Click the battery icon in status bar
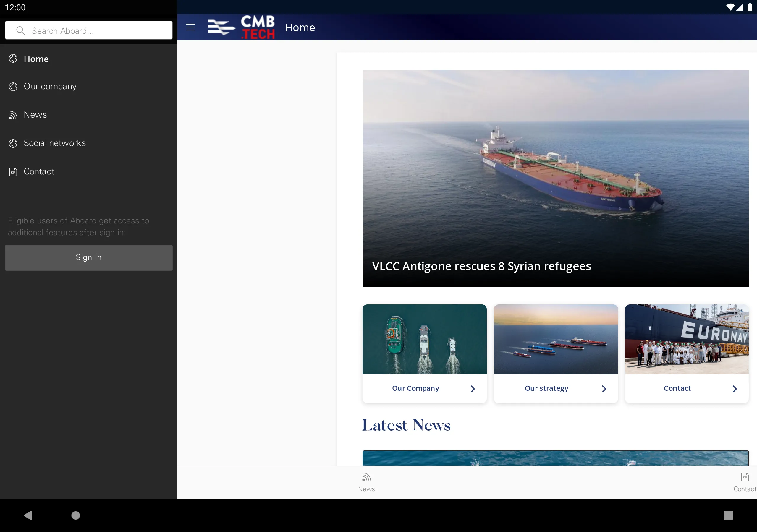Screen dimensions: 757x532 click(x=750, y=7)
